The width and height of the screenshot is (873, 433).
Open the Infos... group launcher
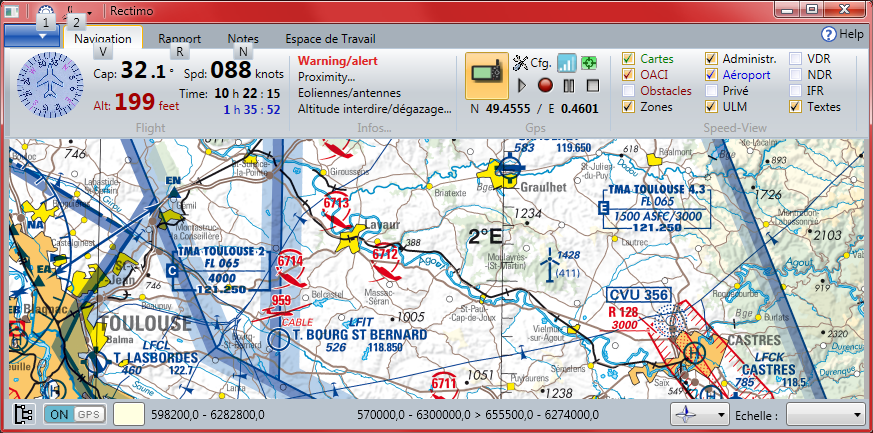(x=374, y=128)
